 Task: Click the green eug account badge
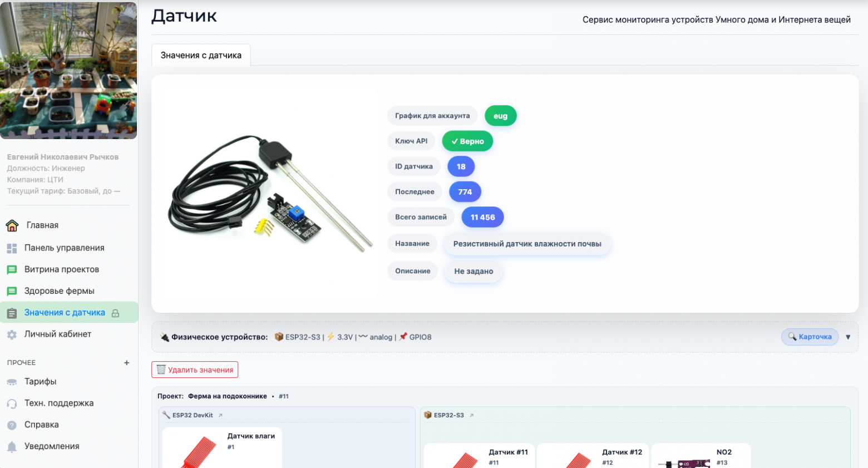pos(501,116)
